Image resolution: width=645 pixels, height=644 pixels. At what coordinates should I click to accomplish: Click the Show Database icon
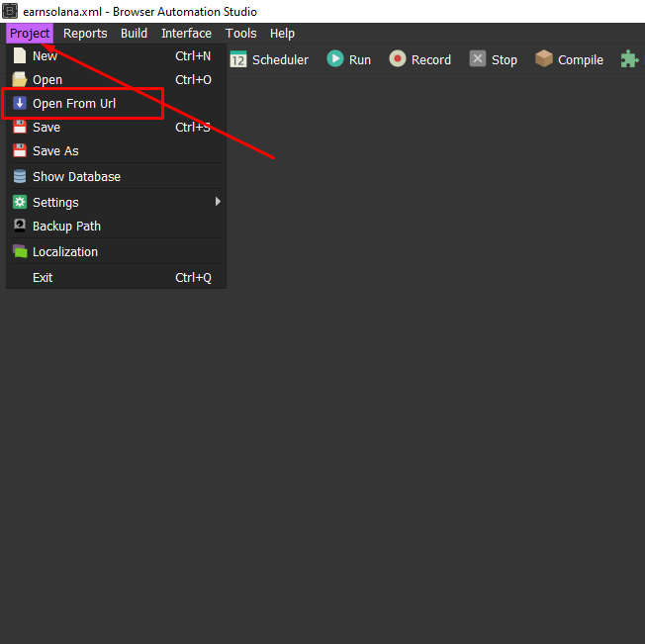click(x=20, y=176)
